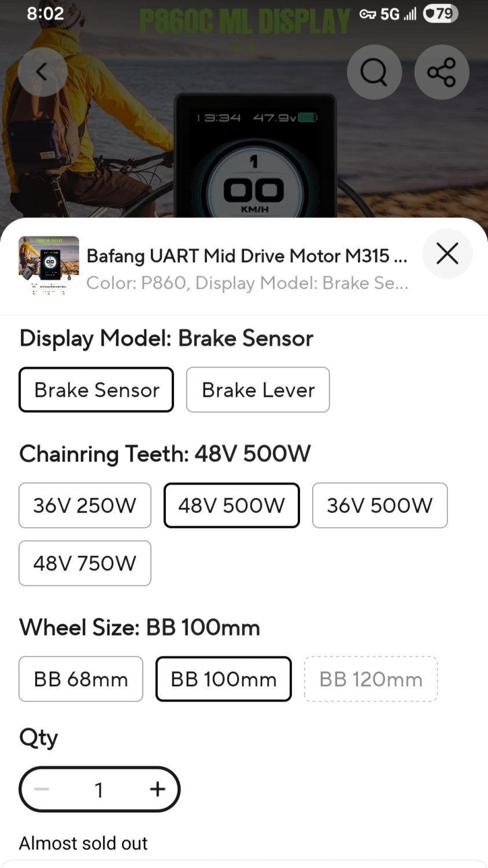Select the Brake Sensor option
Screen dimensions: 488x868
[96, 389]
